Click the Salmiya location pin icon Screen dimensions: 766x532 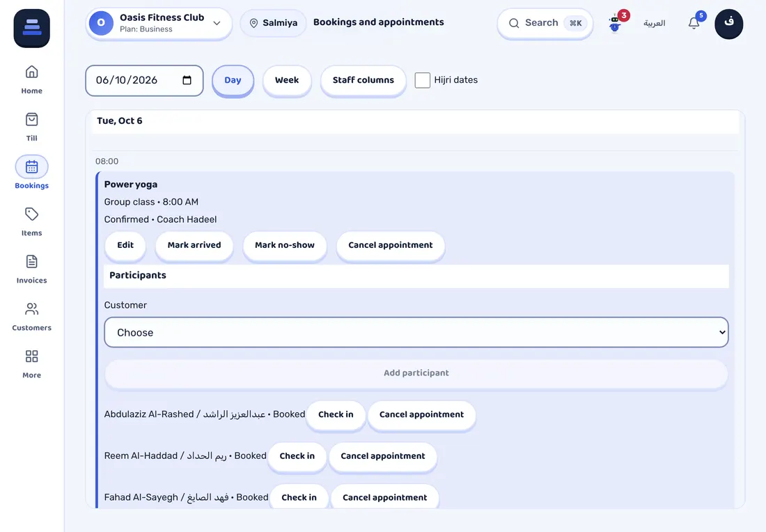point(253,23)
